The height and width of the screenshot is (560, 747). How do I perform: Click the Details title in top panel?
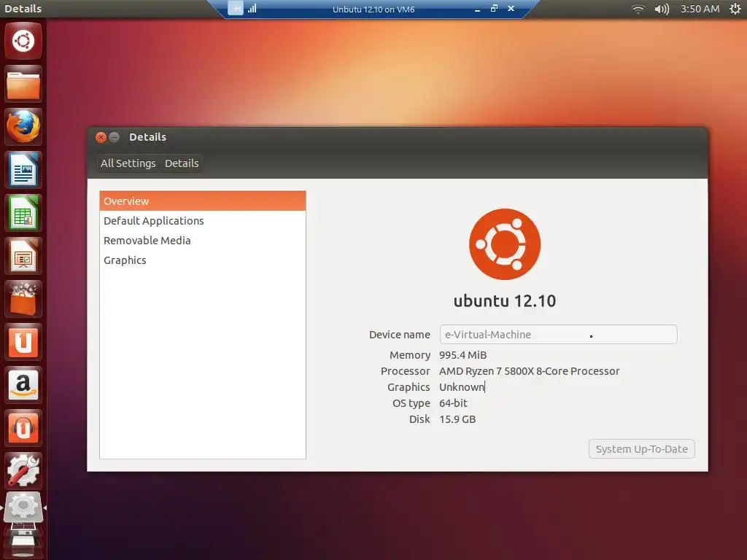pyautogui.click(x=23, y=9)
